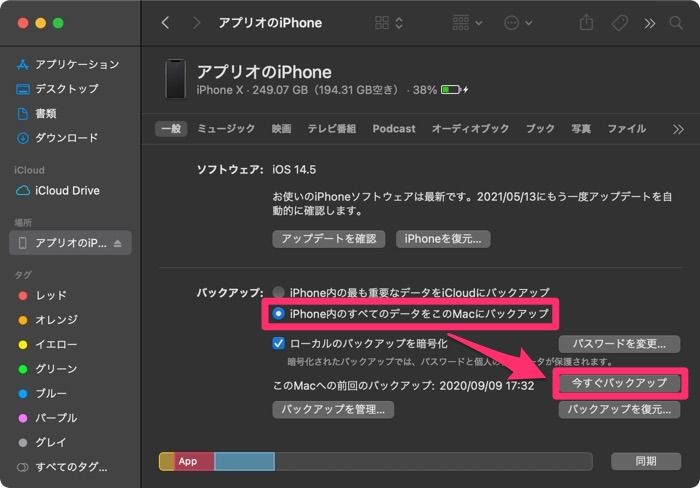
Task: Eject the iPhone in the sidebar
Action: coord(117,243)
